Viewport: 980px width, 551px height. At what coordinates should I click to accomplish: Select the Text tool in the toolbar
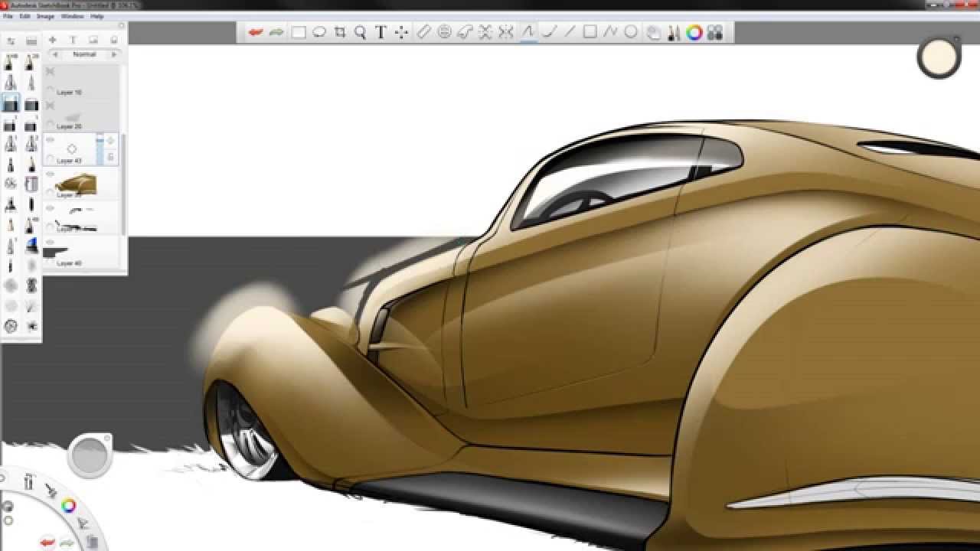378,31
